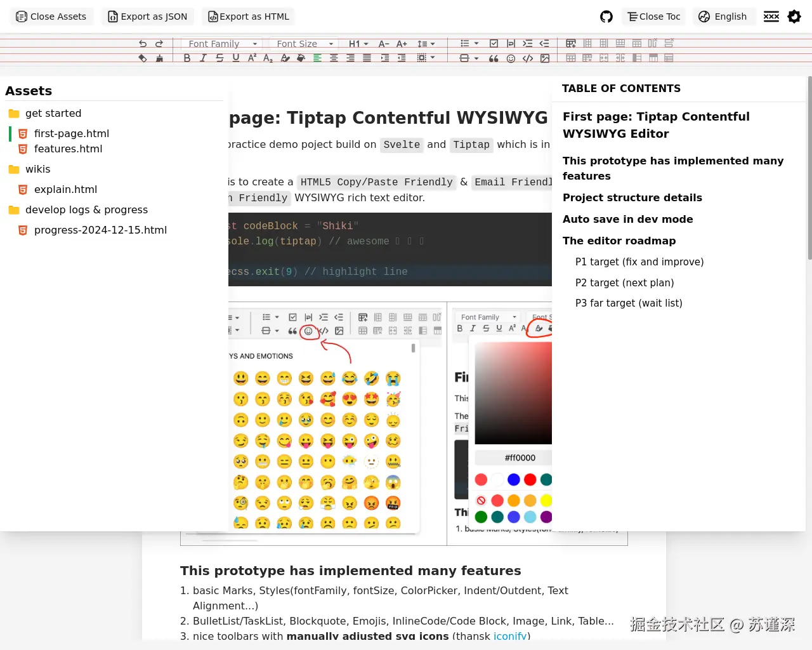Click Close Toc in the top bar

coord(653,17)
